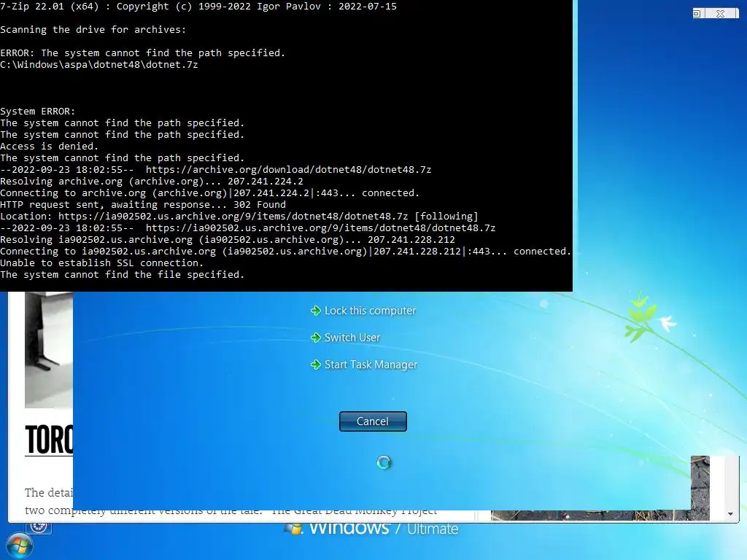Click the 'Resolving ia902502.us.archive.org' line
The height and width of the screenshot is (560, 747).
[x=228, y=239]
